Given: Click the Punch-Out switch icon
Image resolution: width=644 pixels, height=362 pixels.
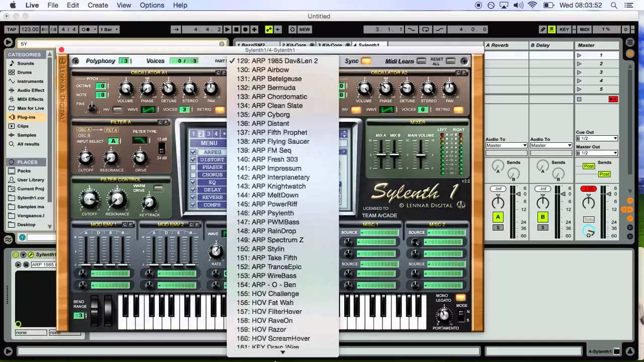Looking at the screenshot, I should coord(439,30).
